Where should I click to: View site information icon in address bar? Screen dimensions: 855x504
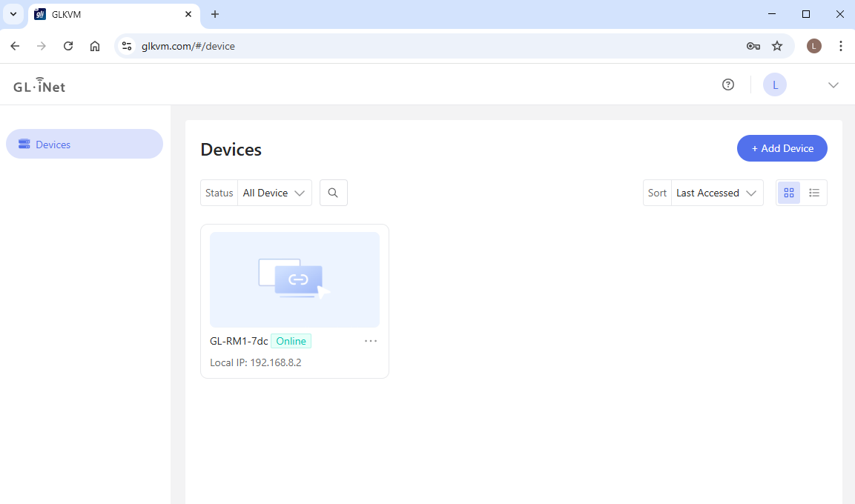pyautogui.click(x=127, y=46)
